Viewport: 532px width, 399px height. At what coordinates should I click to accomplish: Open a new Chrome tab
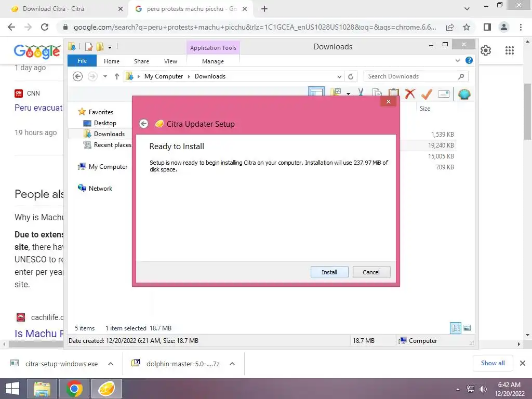tap(264, 9)
